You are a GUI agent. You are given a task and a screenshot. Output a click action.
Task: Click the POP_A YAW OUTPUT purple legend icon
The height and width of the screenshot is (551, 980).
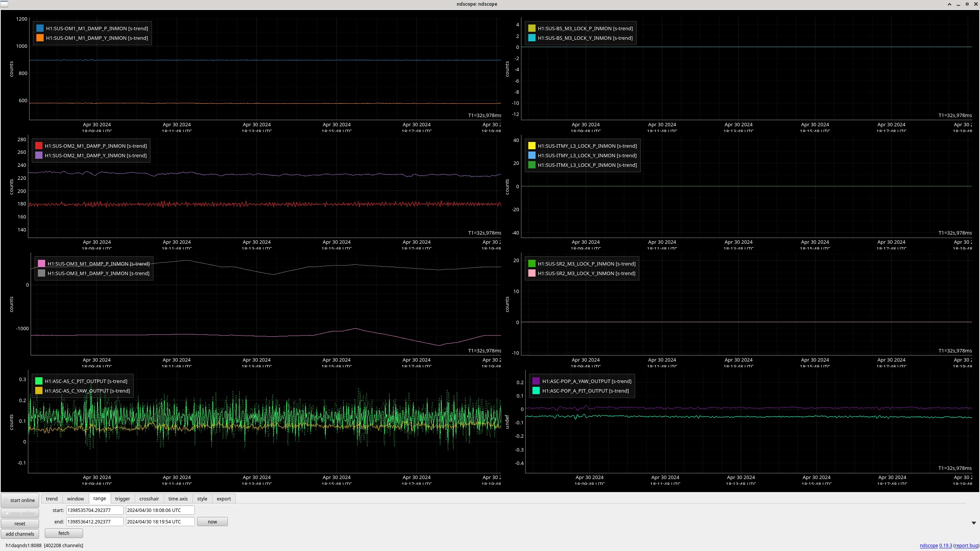point(536,381)
